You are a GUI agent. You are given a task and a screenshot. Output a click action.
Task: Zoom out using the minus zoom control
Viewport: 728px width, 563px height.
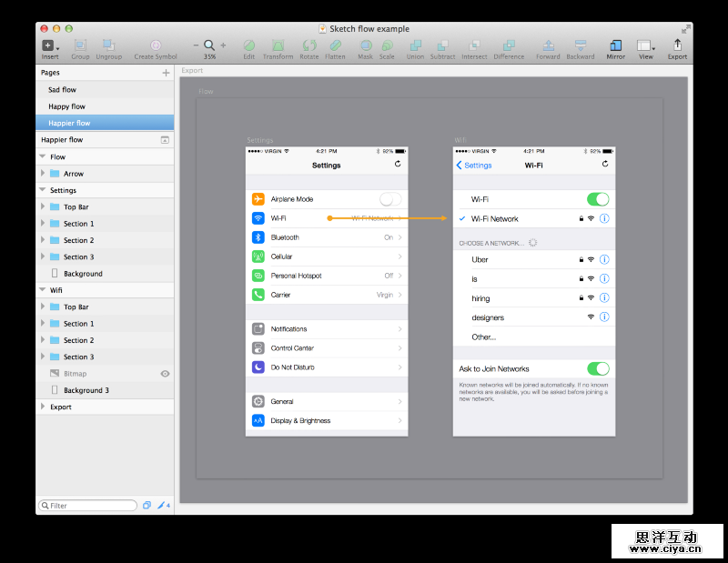coord(196,43)
